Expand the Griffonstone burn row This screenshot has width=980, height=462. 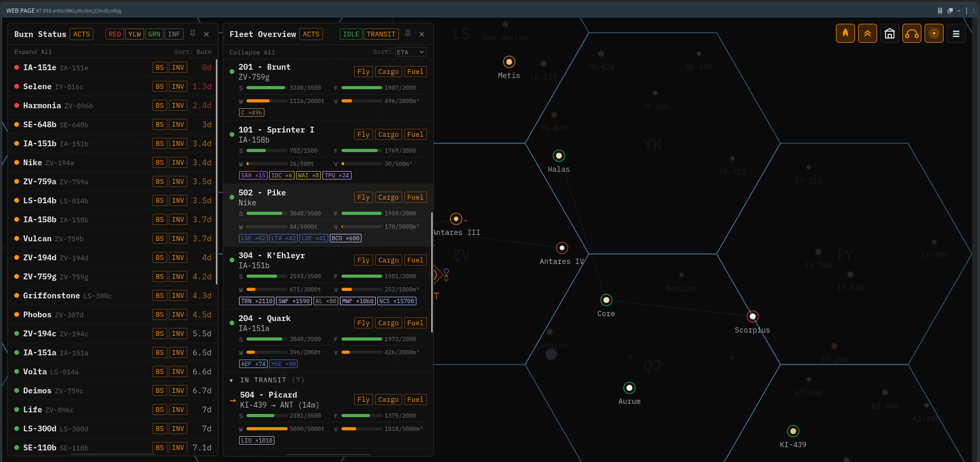pyautogui.click(x=113, y=296)
